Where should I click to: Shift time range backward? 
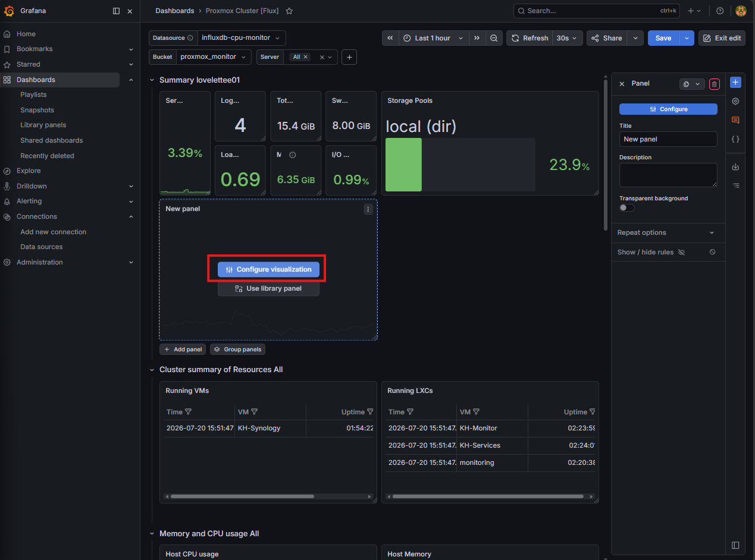point(390,38)
